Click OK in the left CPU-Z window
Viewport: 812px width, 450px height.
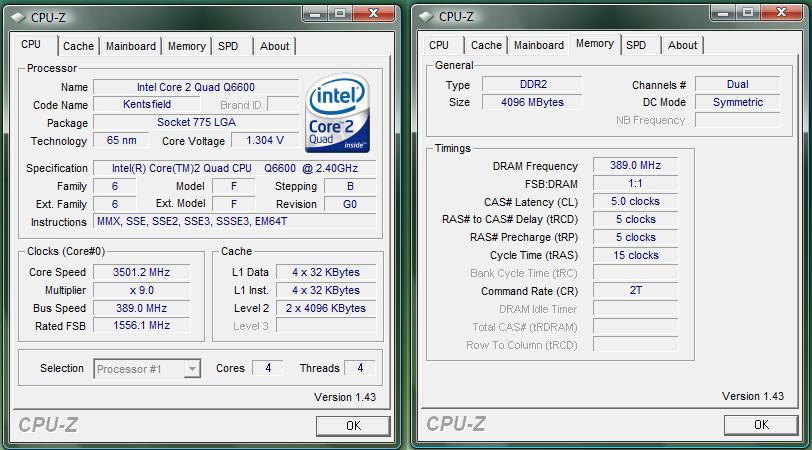click(353, 426)
